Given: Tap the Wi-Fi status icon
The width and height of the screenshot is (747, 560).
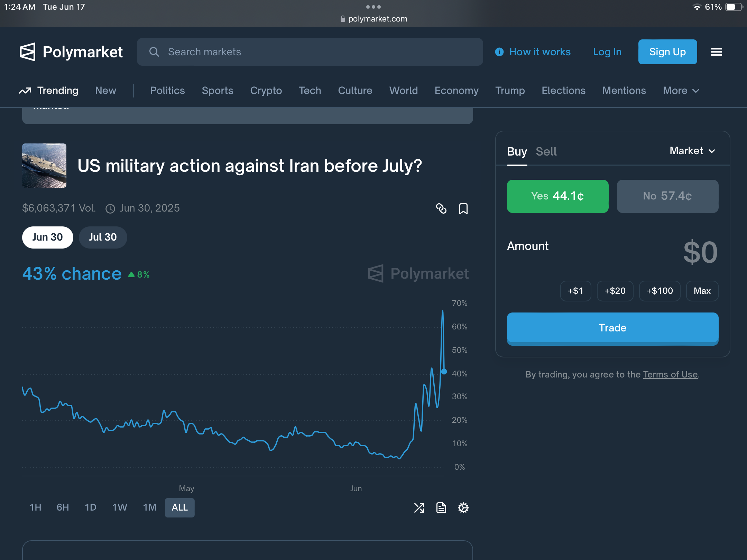Looking at the screenshot, I should (697, 7).
